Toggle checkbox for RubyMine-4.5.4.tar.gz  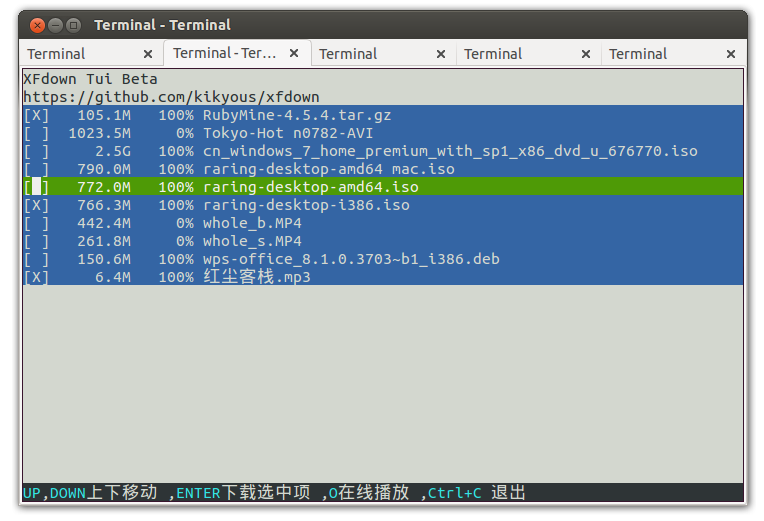(x=37, y=116)
